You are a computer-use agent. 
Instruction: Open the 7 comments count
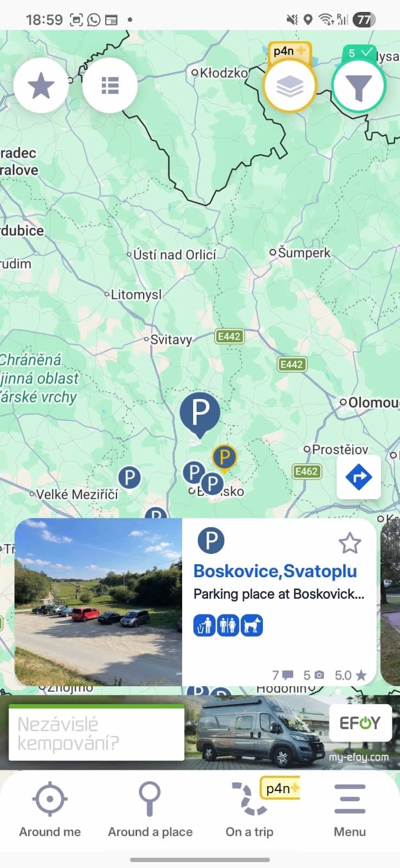[282, 675]
